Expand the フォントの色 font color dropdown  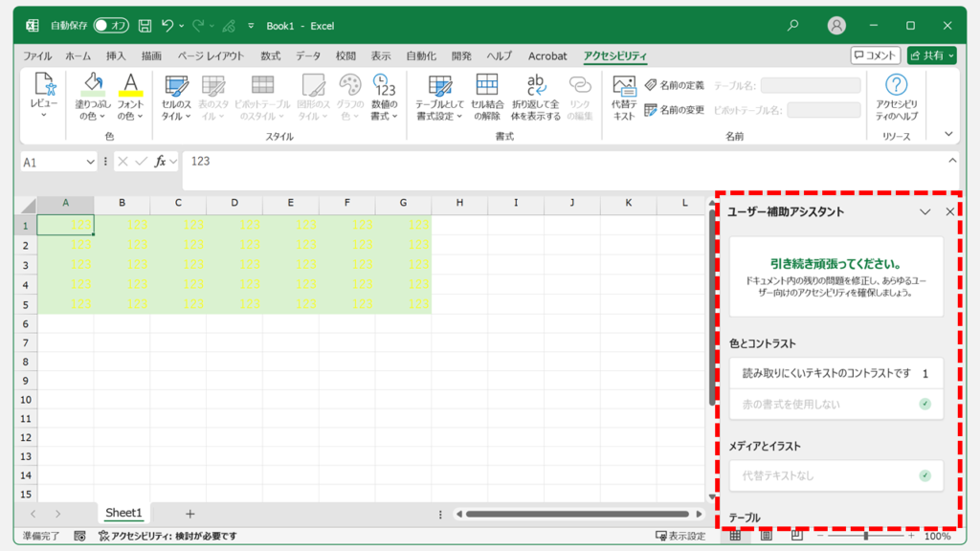tap(140, 117)
